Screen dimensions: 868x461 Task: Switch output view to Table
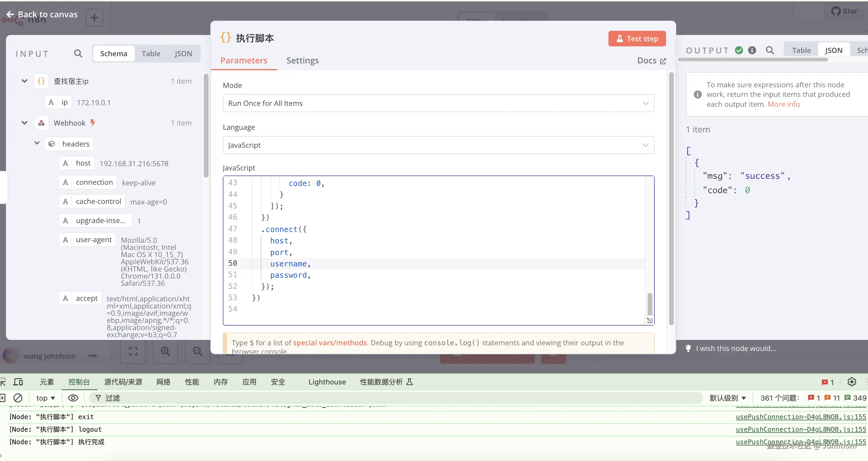(x=801, y=50)
